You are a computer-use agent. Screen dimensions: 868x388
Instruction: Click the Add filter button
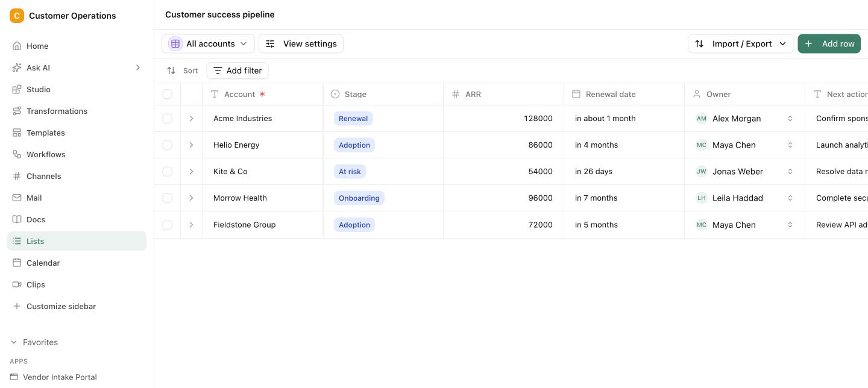click(x=237, y=70)
